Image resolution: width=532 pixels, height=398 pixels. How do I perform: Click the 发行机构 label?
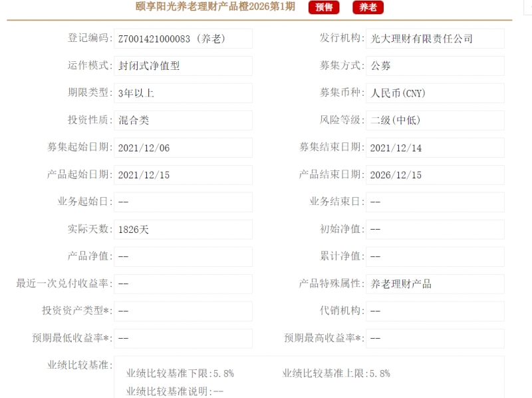pos(342,38)
